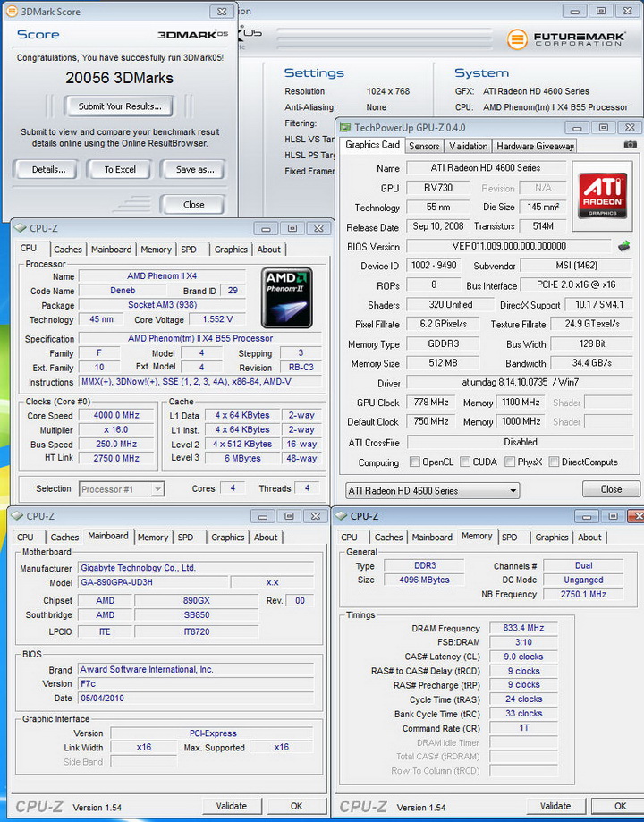Click the GA-890GPA-UD3H model value
This screenshot has height=822, width=644.
153,582
